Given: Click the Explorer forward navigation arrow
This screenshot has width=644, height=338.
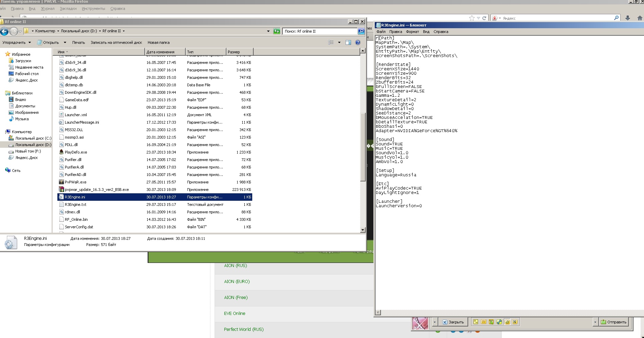Looking at the screenshot, I should click(14, 31).
